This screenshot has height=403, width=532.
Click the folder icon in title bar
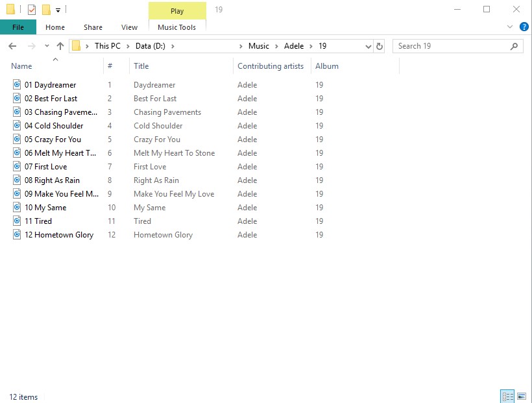[x=10, y=9]
